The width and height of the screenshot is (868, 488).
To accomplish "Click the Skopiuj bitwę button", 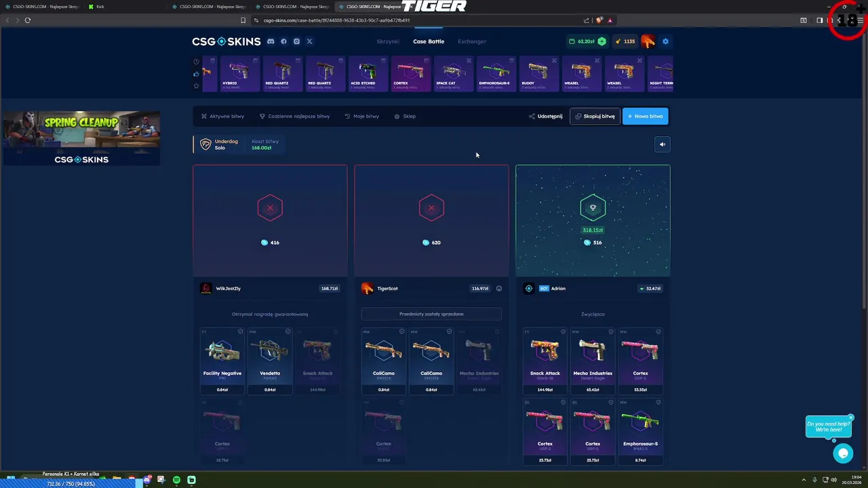I will point(595,116).
